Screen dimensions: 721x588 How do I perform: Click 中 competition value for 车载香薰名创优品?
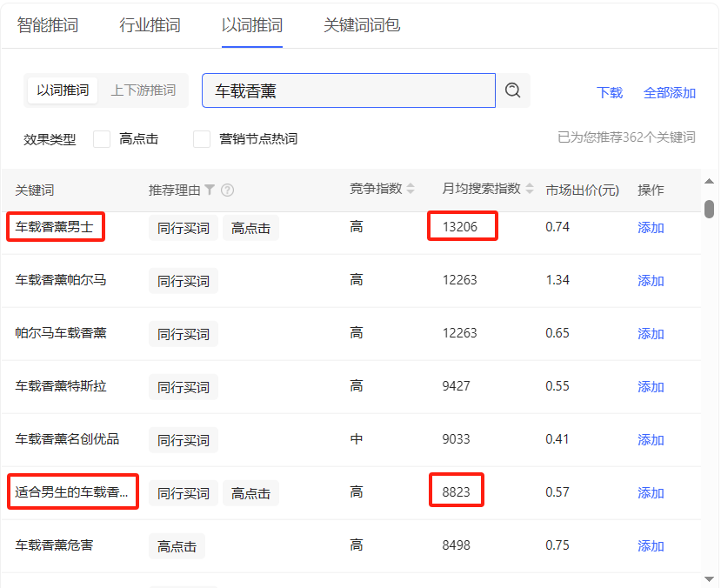[x=357, y=439]
